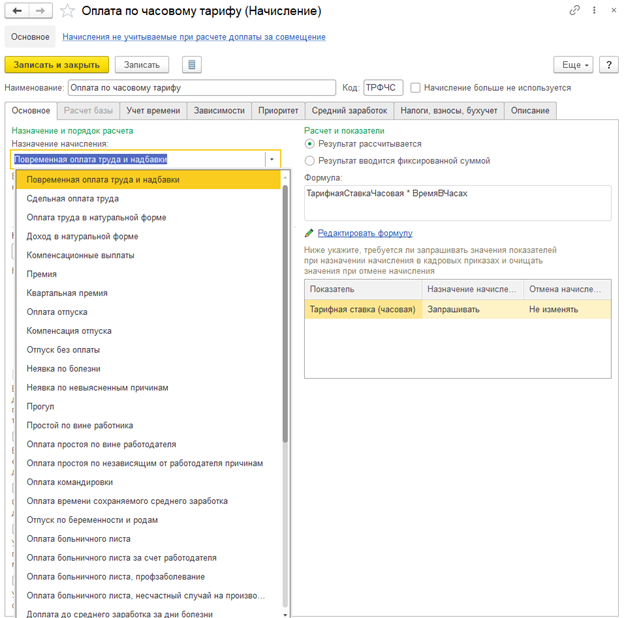
Task: Choose Повременная оплата труда и надбавки in list
Action: click(x=148, y=180)
